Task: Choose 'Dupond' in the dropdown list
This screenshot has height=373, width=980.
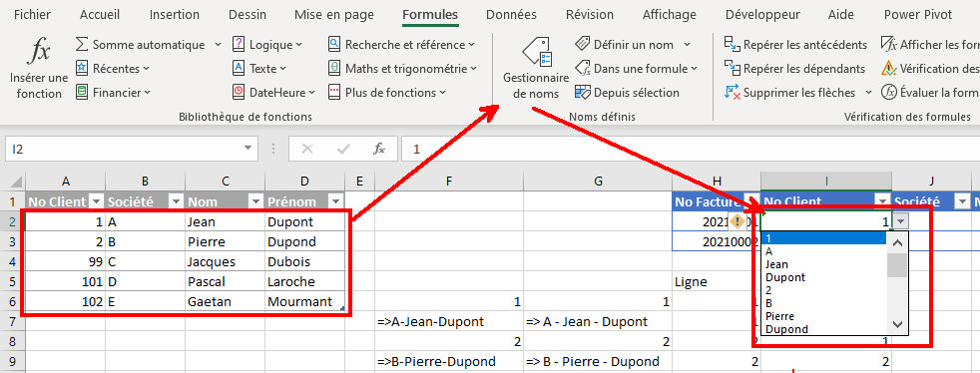Action: [823, 329]
